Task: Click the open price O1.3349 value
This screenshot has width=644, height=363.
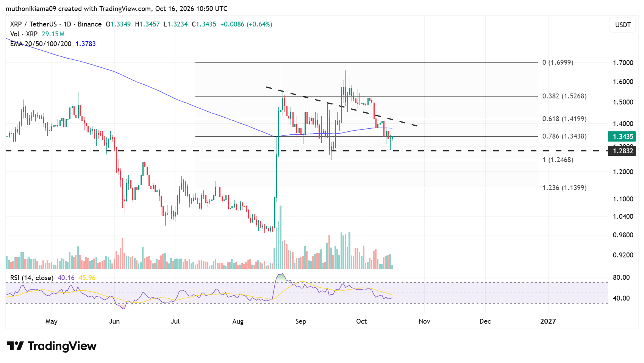Action: click(x=118, y=24)
